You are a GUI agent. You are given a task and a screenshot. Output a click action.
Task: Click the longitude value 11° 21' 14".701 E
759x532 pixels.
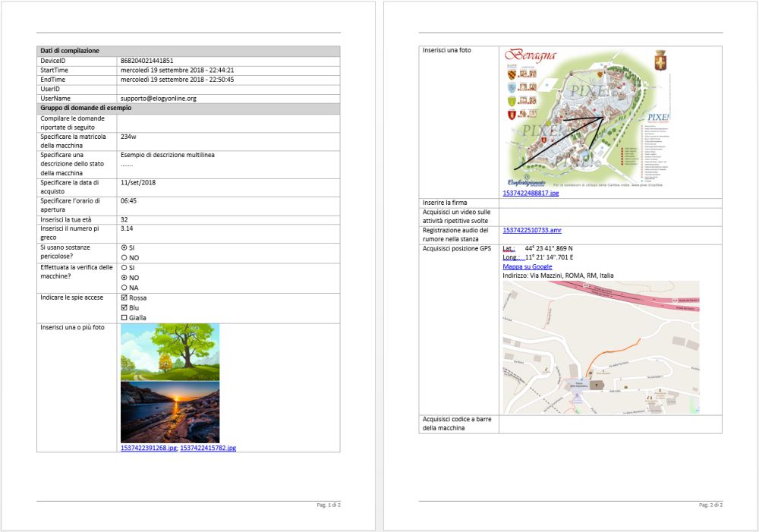click(x=549, y=257)
